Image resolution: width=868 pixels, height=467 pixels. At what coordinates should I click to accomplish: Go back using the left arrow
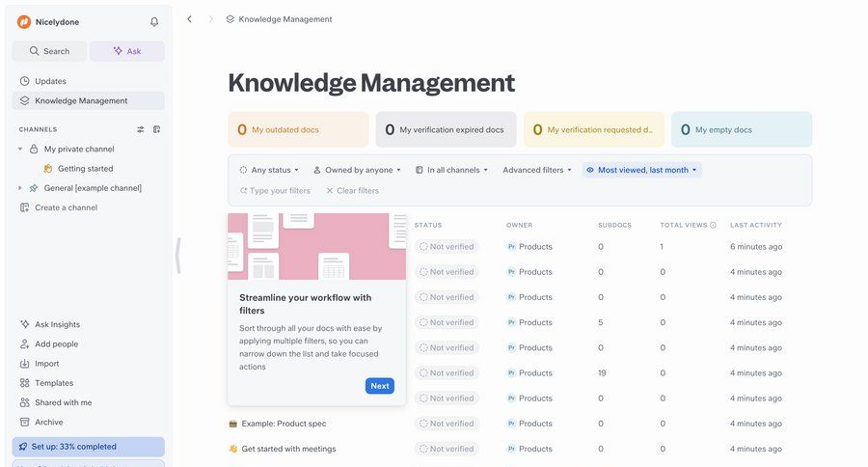189,19
